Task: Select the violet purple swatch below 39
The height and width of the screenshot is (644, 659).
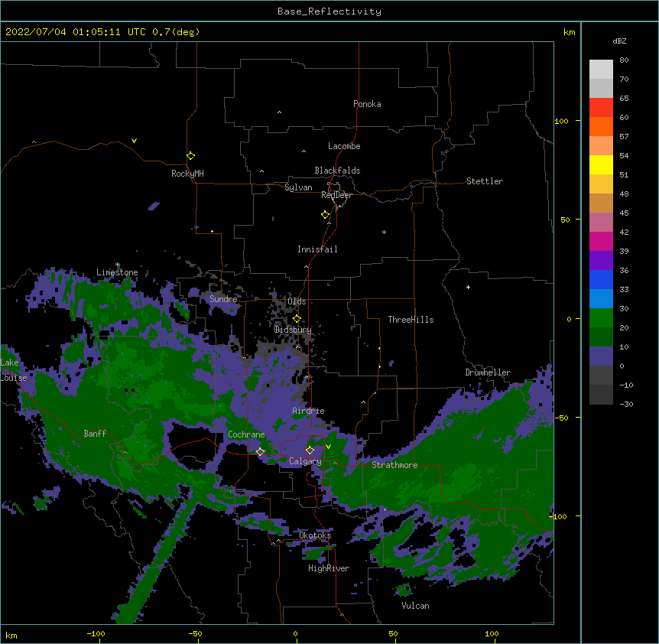Action: (x=601, y=260)
